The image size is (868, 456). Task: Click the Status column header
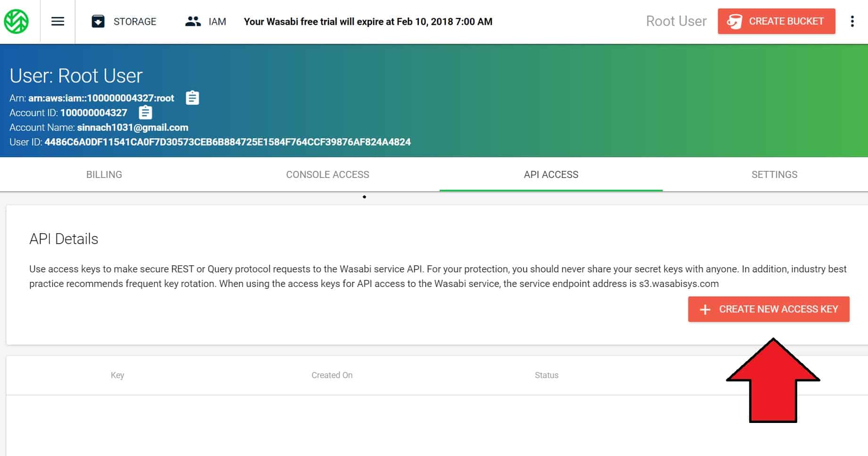click(x=547, y=375)
